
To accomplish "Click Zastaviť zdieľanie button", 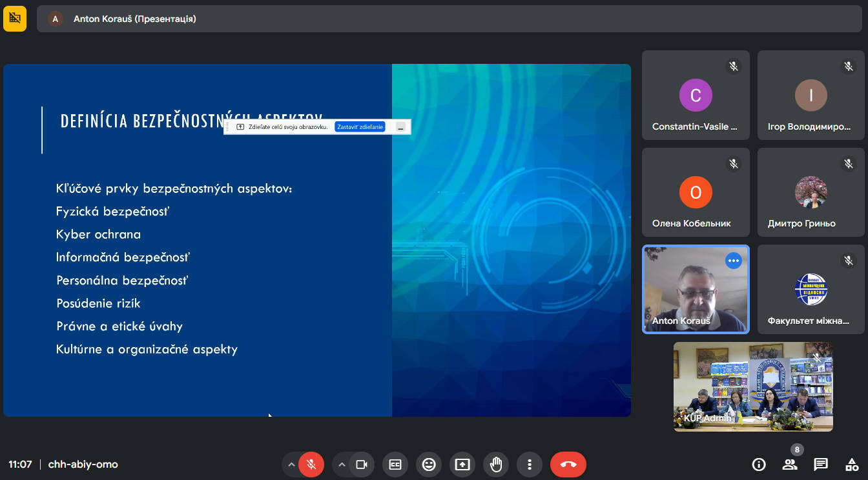I will [x=360, y=127].
